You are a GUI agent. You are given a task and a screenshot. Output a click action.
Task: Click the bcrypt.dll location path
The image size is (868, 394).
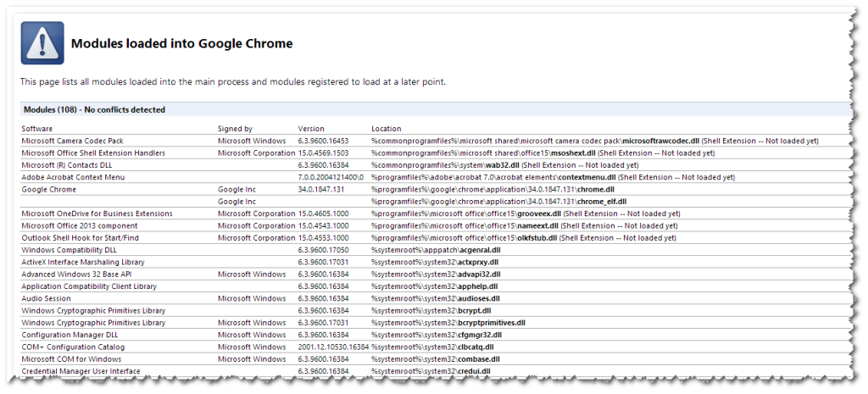click(x=431, y=310)
